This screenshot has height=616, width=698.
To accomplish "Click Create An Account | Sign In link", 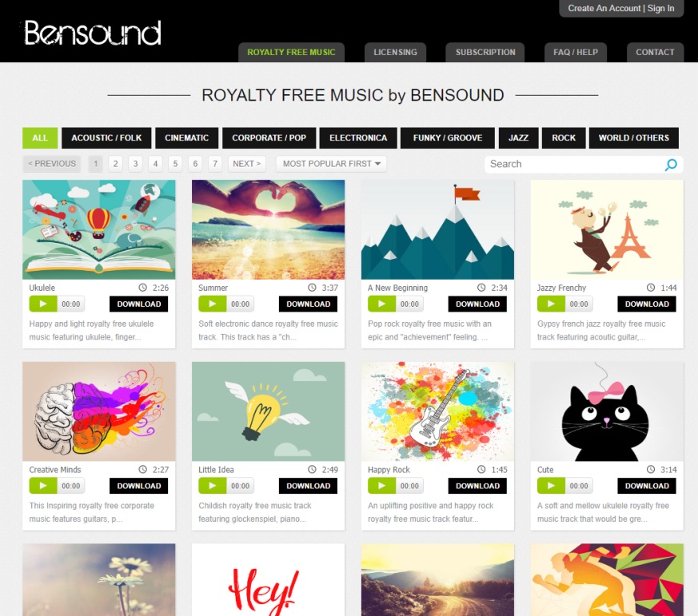I will [x=621, y=9].
